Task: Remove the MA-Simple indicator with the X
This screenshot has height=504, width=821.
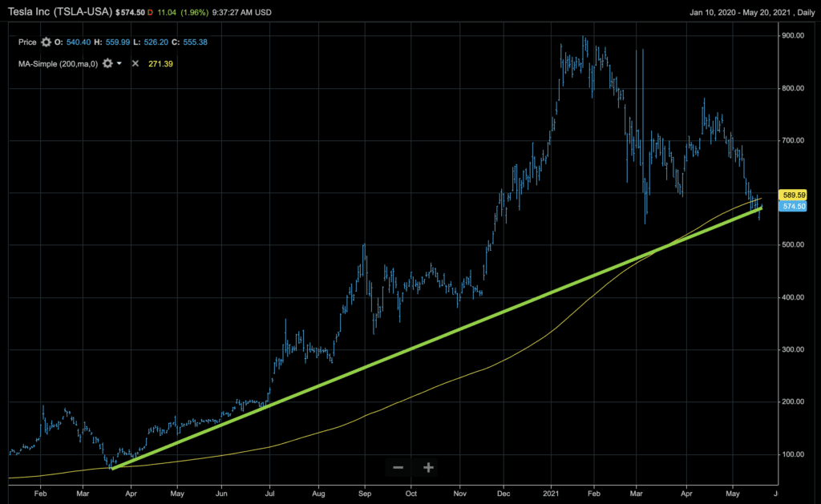Action: tap(135, 62)
